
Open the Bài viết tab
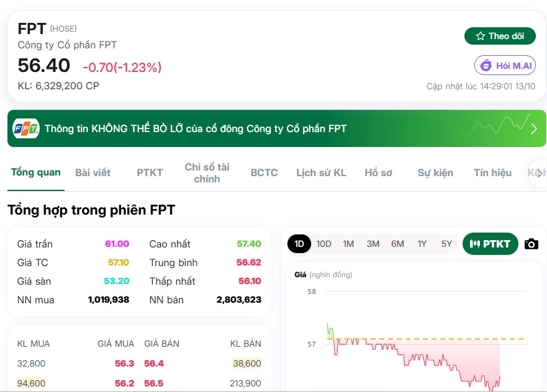click(93, 172)
